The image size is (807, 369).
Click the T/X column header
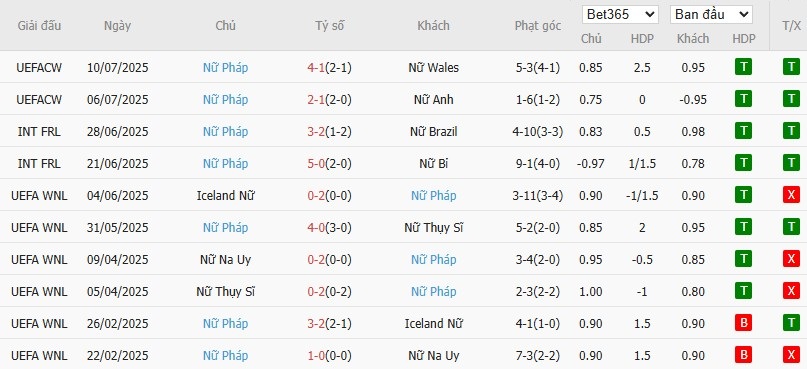791,26
